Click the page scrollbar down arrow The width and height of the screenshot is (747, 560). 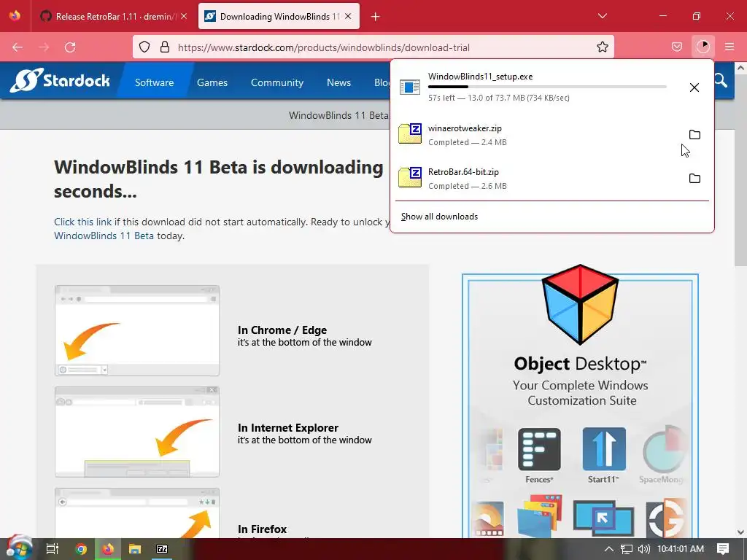tap(741, 532)
